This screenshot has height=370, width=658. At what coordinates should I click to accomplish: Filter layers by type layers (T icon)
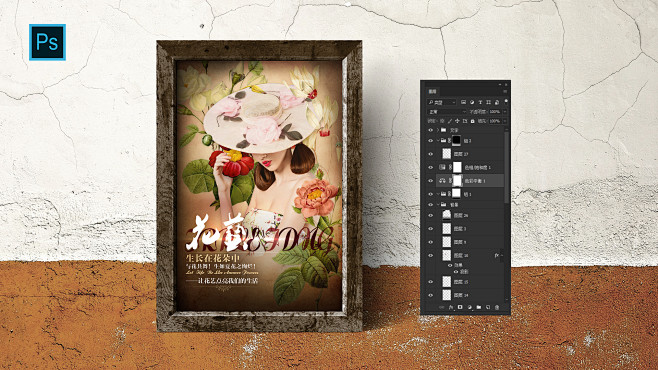click(480, 102)
